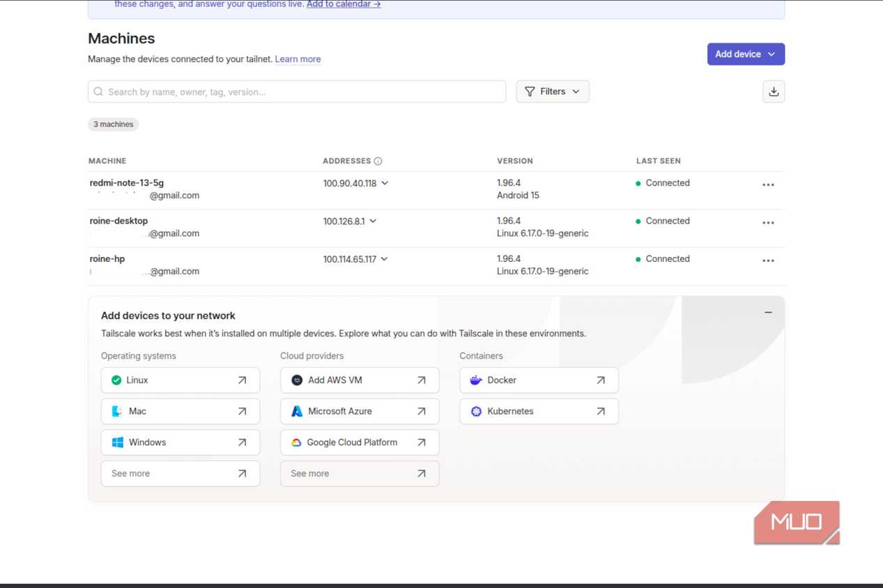The image size is (883, 588).
Task: Click the external arrow on Add AWS VM
Action: coord(421,380)
